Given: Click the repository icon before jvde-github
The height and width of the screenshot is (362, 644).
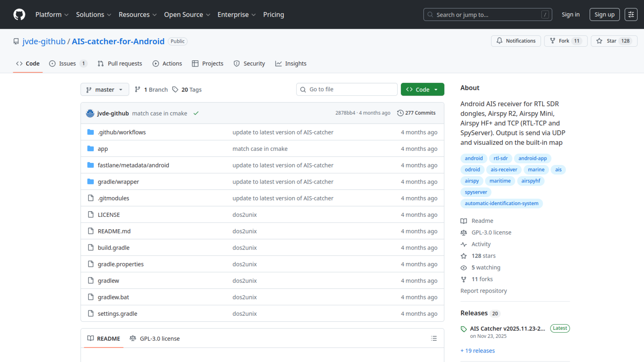Looking at the screenshot, I should [16, 41].
